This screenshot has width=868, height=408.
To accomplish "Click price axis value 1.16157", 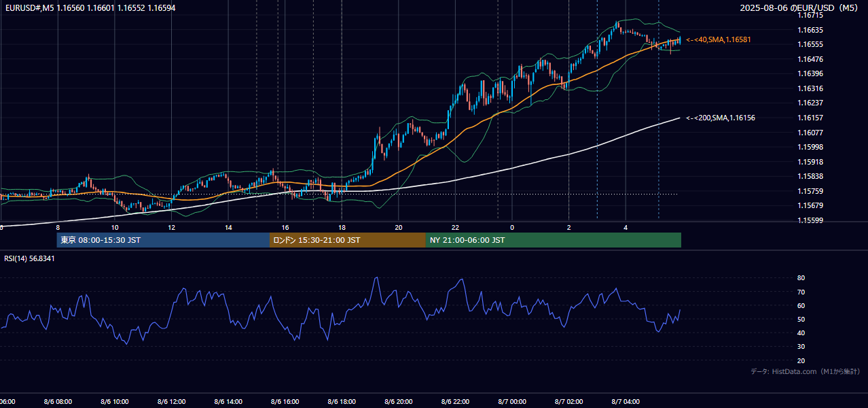I will pyautogui.click(x=811, y=118).
